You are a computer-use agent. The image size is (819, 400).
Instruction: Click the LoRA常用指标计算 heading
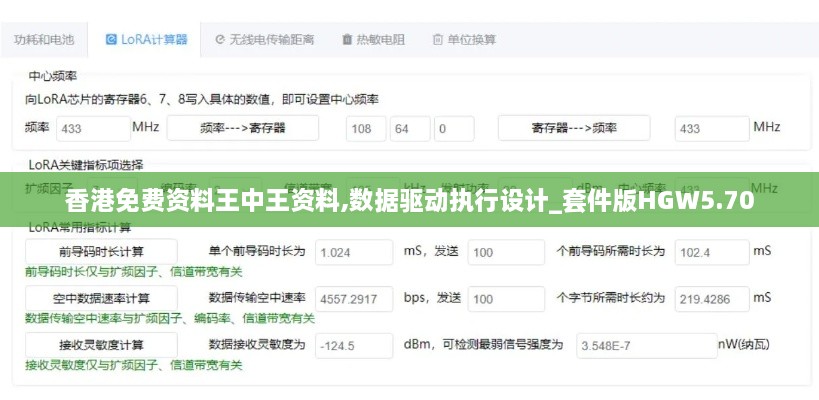(80, 227)
